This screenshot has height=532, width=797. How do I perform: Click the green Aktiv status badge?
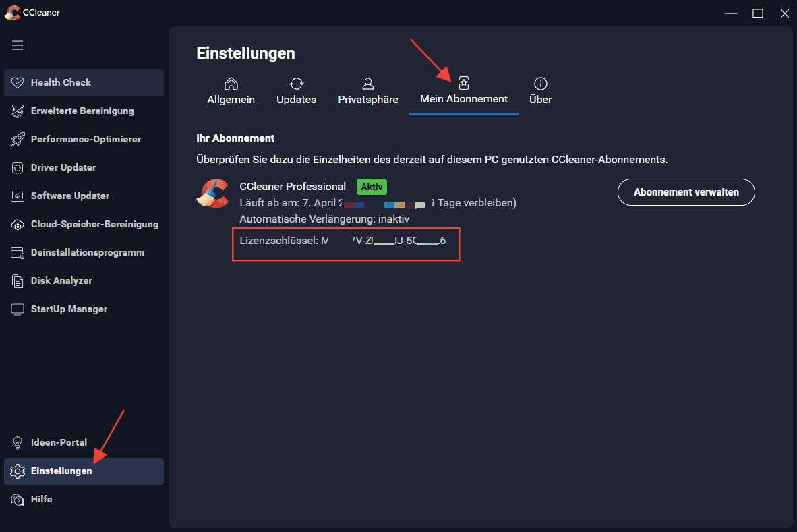coord(372,187)
